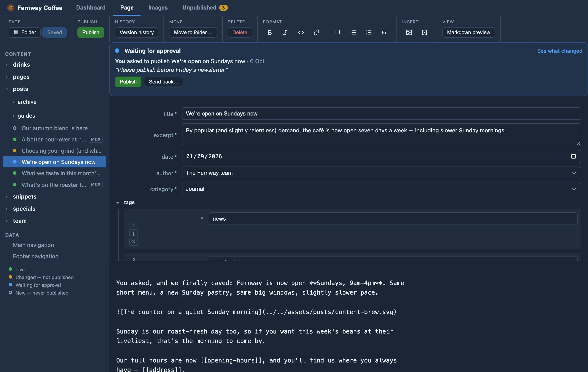Insert a heading
588x372 pixels.
[x=337, y=32]
